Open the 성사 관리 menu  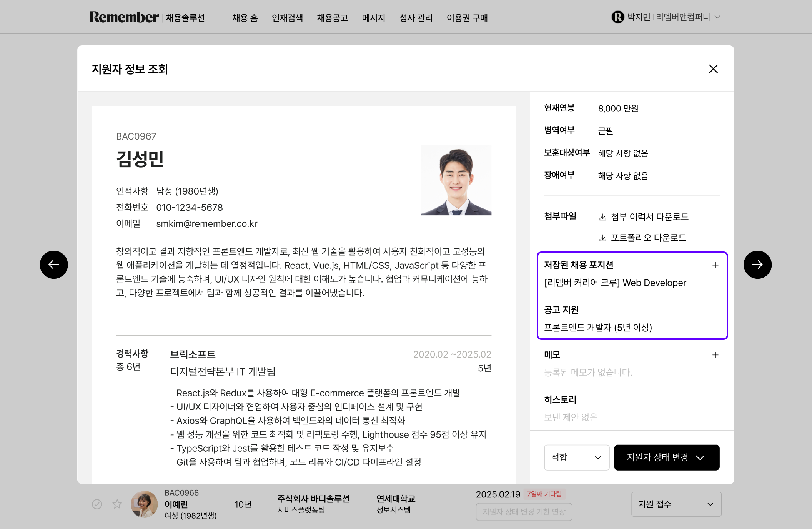click(x=416, y=18)
